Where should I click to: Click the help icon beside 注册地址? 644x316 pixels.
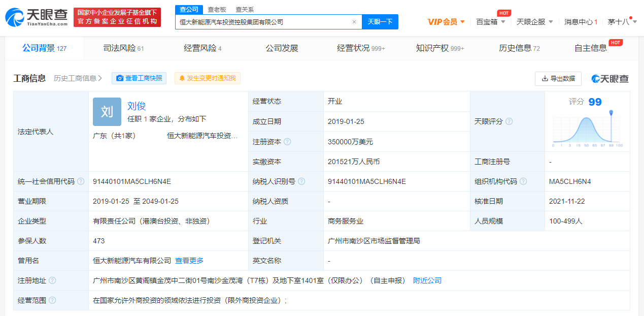(52, 280)
